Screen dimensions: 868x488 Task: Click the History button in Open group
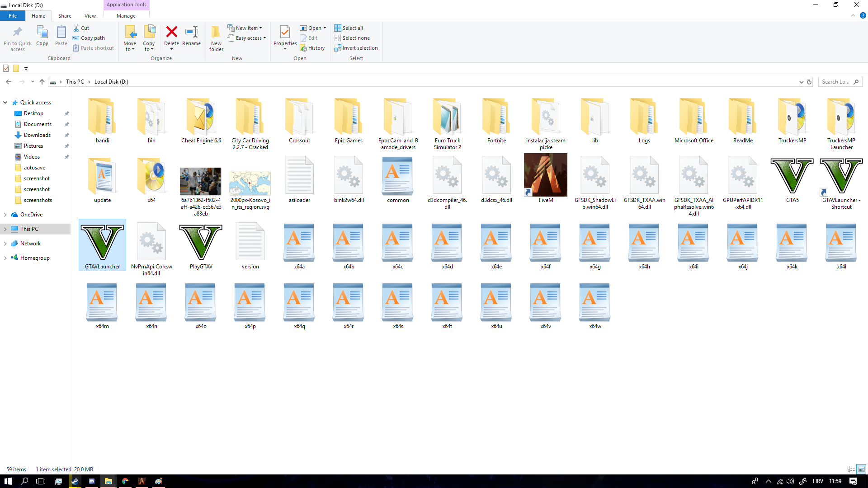click(x=312, y=48)
